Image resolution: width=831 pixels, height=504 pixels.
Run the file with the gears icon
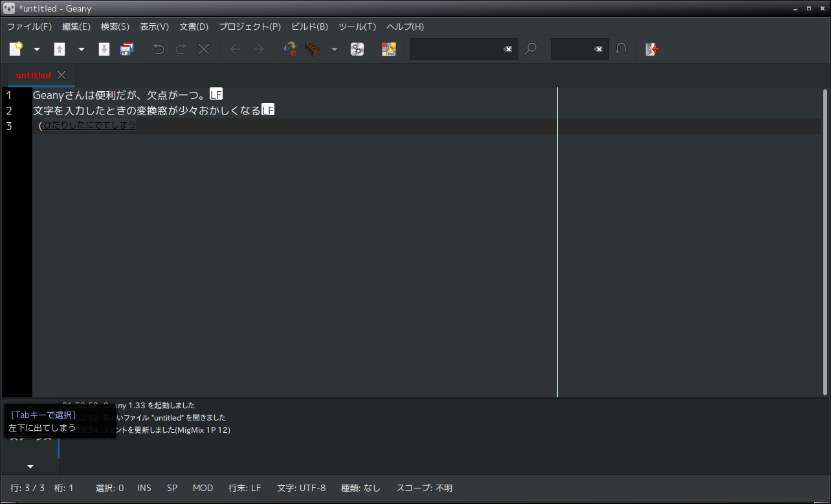pyautogui.click(x=357, y=49)
